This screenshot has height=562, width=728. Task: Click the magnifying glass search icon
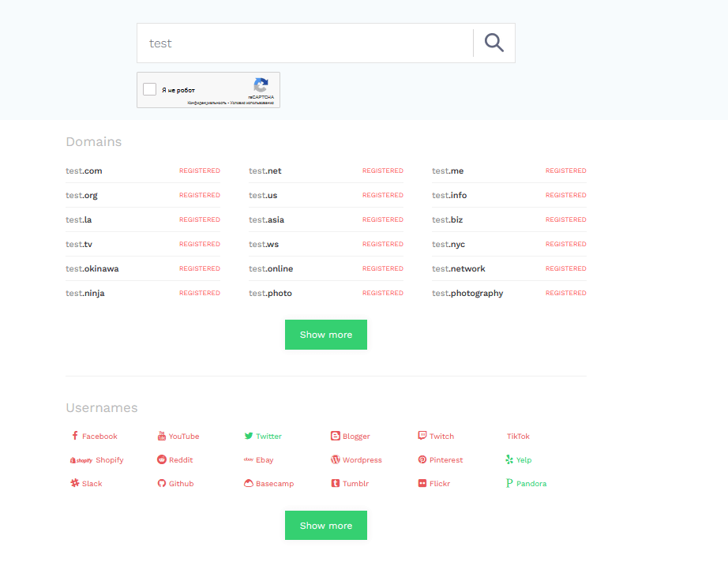coord(494,43)
